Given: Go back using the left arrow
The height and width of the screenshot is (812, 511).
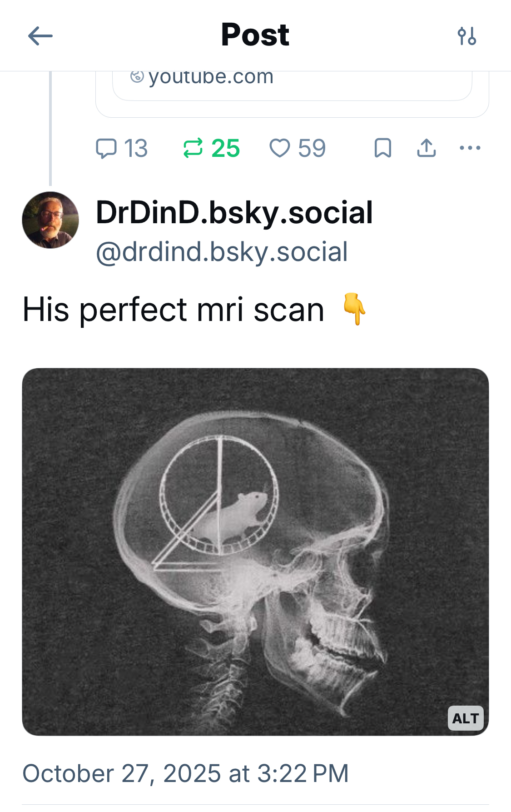Looking at the screenshot, I should pyautogui.click(x=40, y=36).
